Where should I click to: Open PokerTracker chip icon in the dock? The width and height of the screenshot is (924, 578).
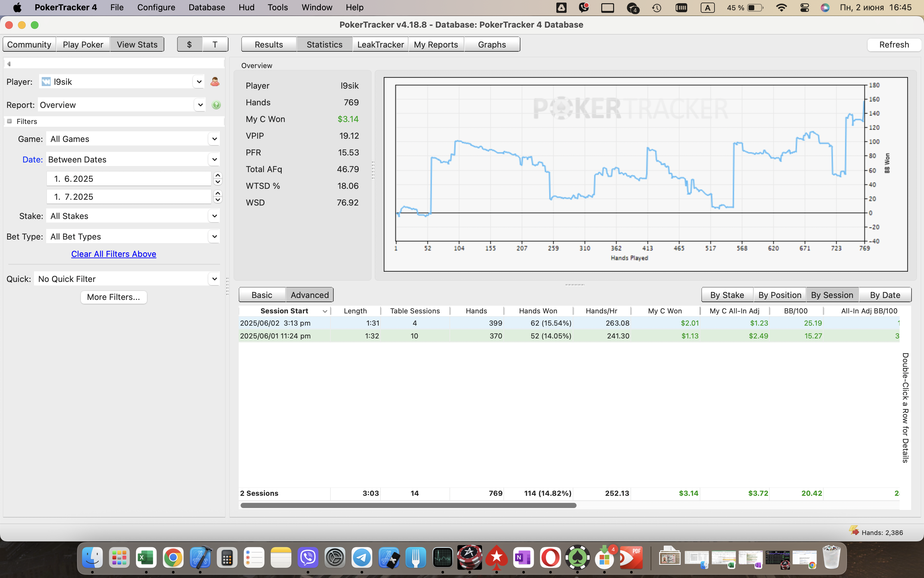(x=470, y=558)
